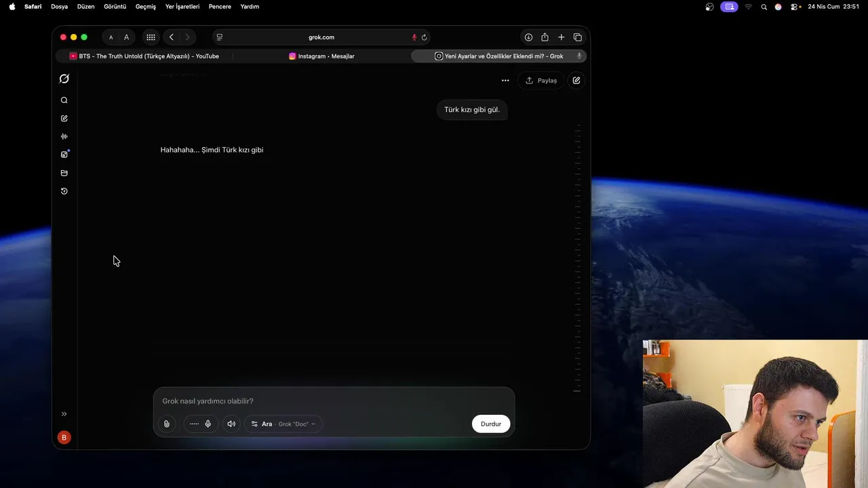Click the 24 Nis Cum 23:51 clock
868x488 pixels.
(833, 7)
